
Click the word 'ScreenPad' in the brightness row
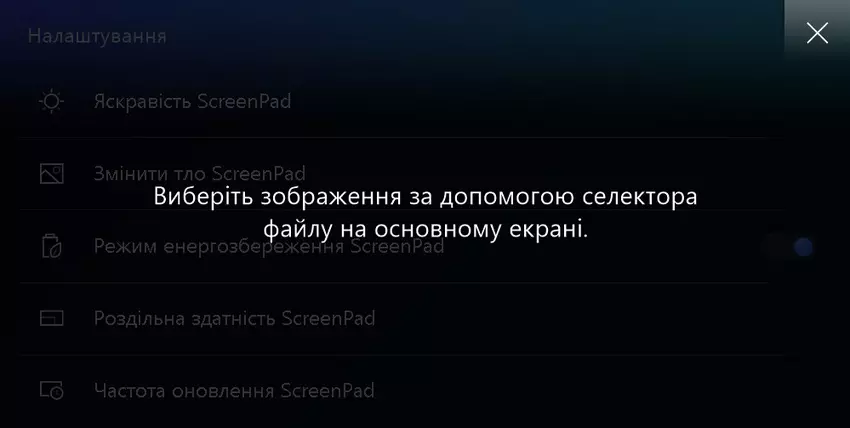coord(244,101)
